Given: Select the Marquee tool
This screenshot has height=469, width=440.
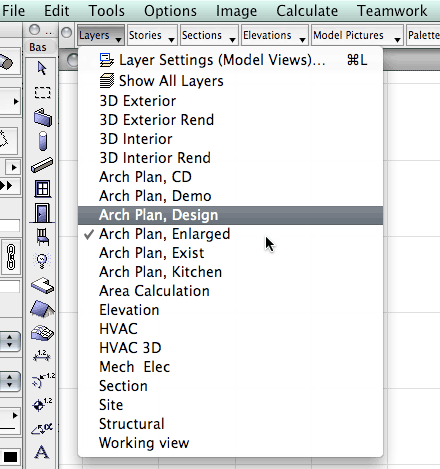Looking at the screenshot, I should [42, 93].
